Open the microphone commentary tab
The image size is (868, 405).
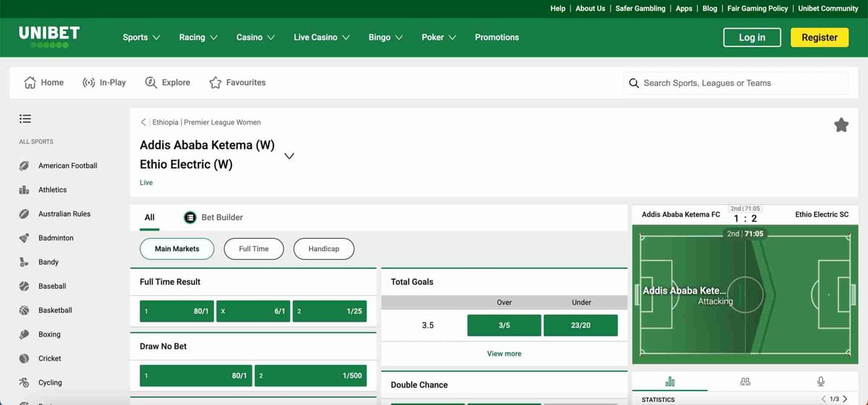click(821, 381)
